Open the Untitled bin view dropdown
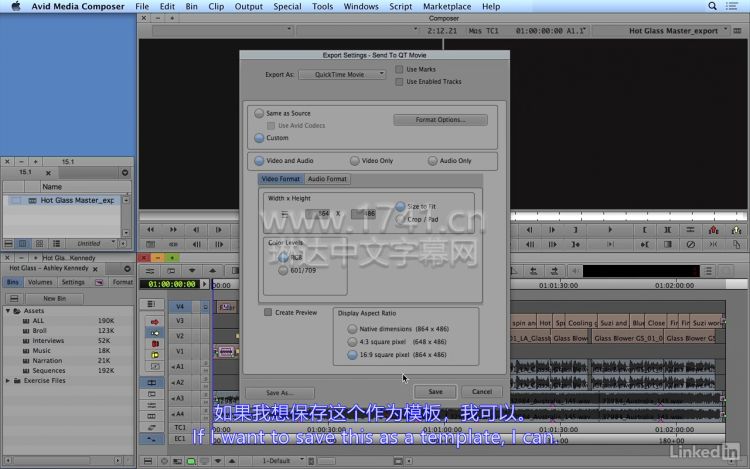Image resolution: width=750 pixels, height=469 pixels. pos(92,244)
